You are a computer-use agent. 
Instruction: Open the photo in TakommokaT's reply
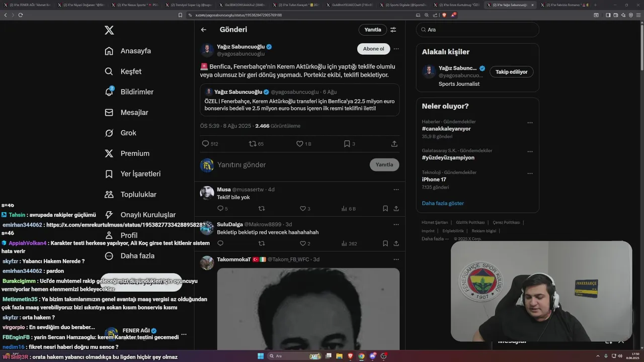[x=308, y=309]
